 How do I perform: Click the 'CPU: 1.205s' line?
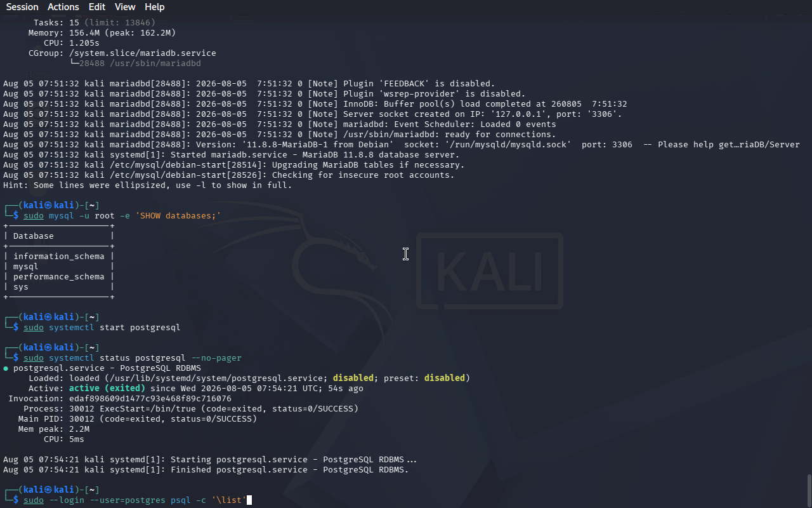coord(72,43)
